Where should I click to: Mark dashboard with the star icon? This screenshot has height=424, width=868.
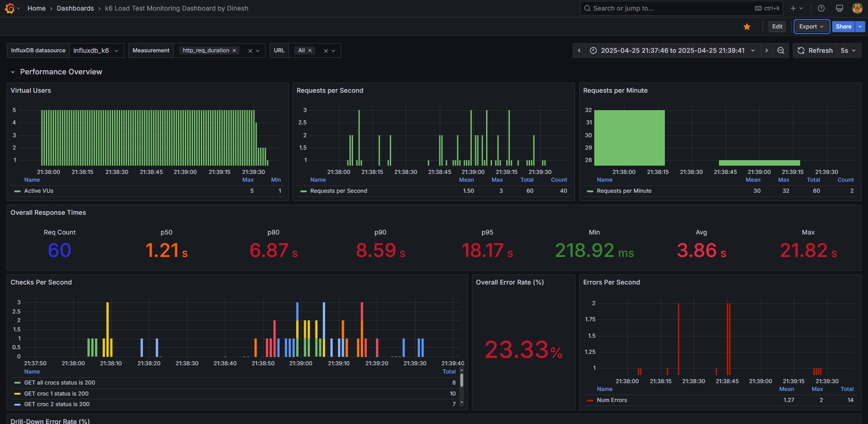click(x=747, y=27)
